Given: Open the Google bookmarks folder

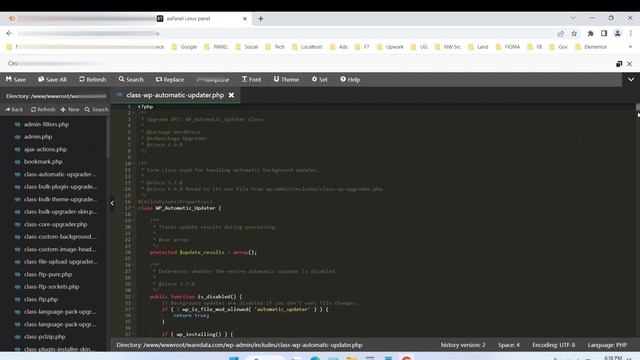Looking at the screenshot, I should pos(184,47).
